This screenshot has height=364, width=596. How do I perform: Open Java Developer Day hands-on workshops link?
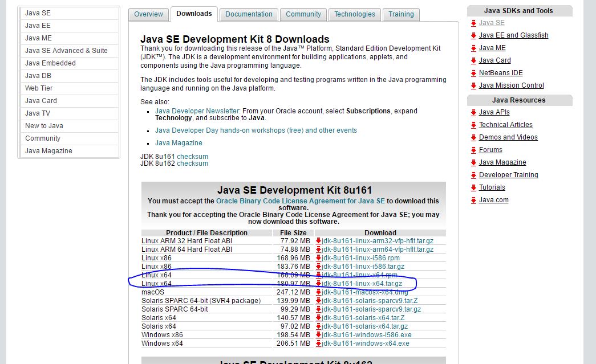click(256, 130)
